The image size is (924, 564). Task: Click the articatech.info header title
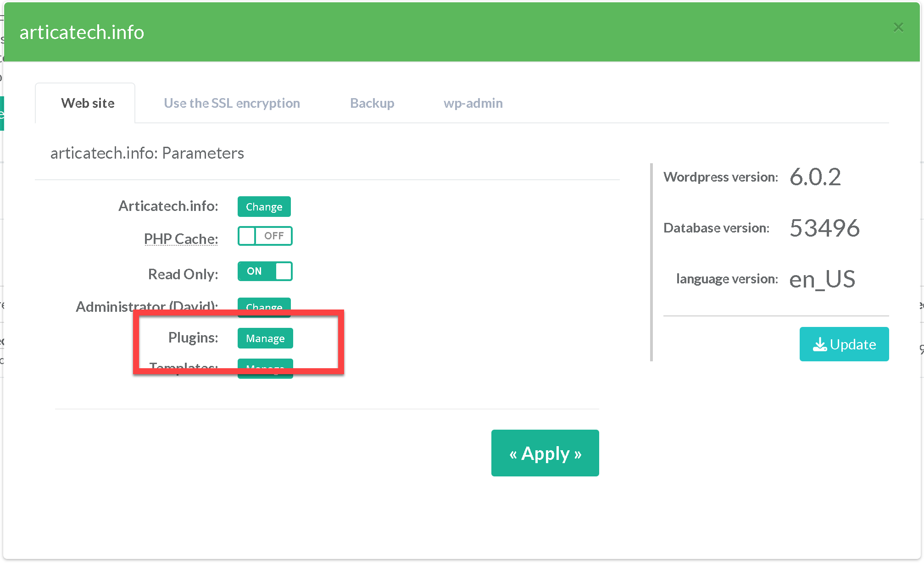(x=82, y=32)
